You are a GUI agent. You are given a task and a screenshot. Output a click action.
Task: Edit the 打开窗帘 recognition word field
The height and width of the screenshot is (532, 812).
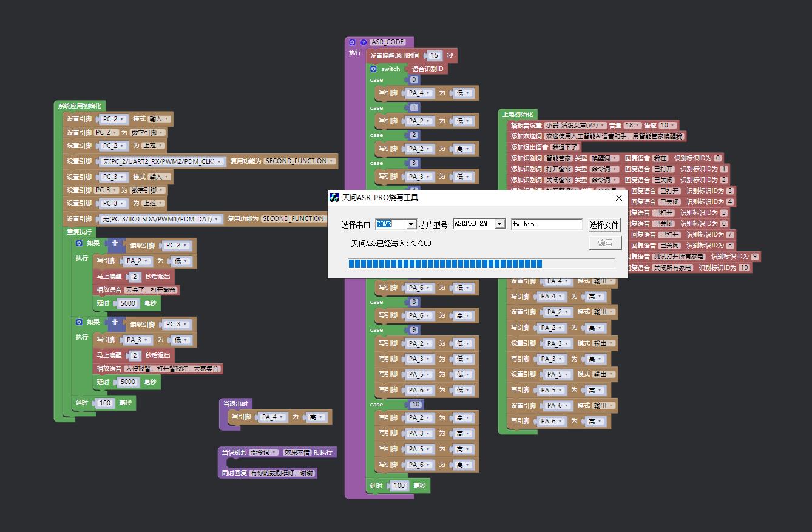(x=558, y=169)
